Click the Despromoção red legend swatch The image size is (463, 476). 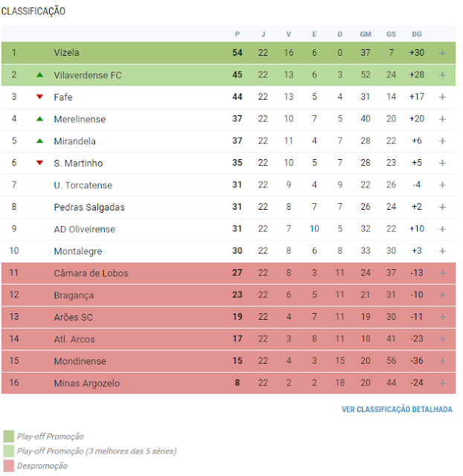click(8, 466)
